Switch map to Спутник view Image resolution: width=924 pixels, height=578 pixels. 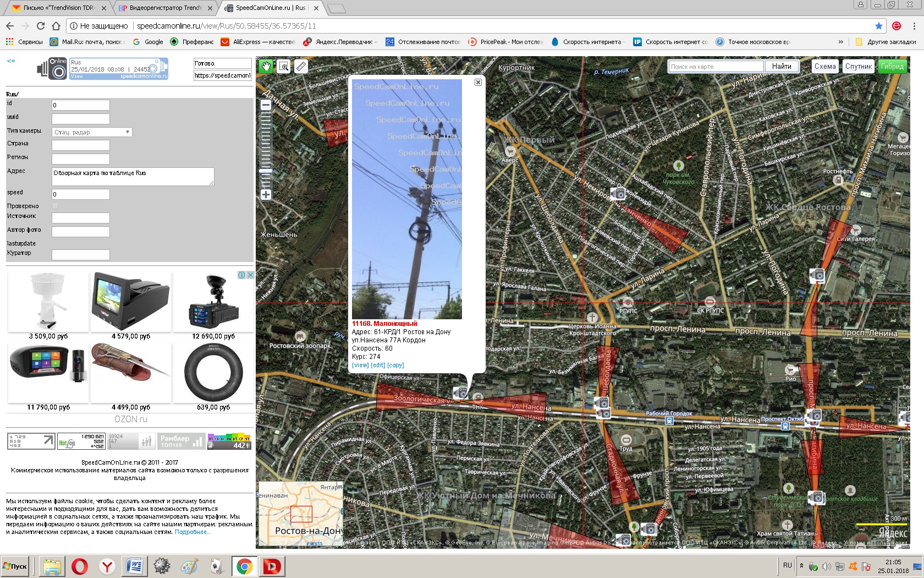click(x=858, y=67)
